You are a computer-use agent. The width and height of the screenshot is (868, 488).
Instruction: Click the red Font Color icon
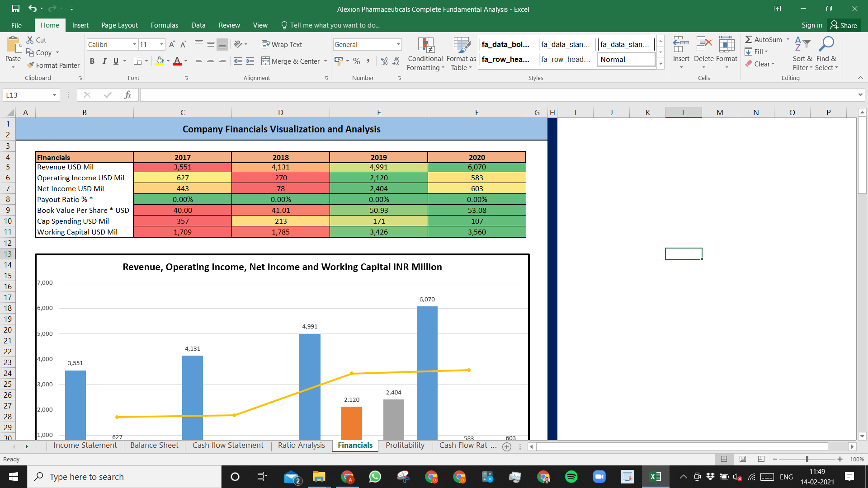tap(177, 61)
